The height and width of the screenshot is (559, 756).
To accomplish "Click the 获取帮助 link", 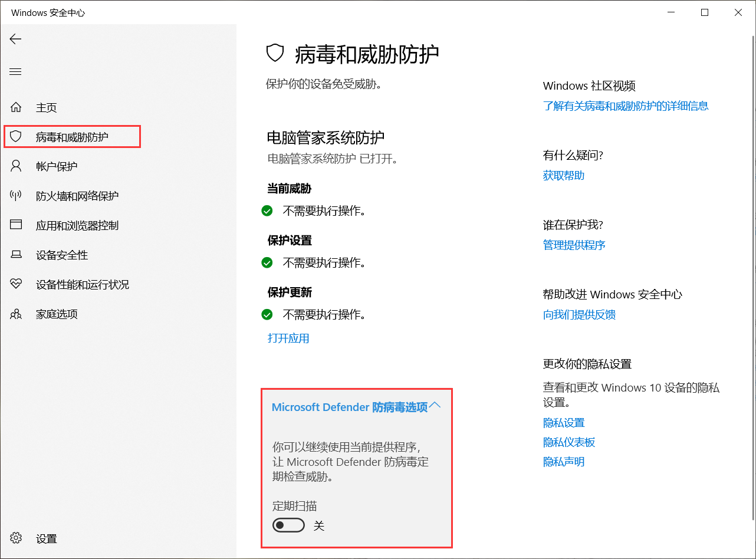I will point(564,175).
